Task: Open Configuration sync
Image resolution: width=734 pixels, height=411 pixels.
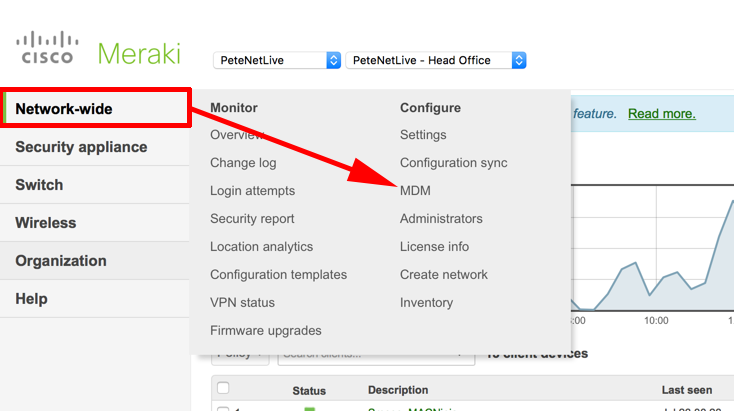Action: (x=454, y=163)
